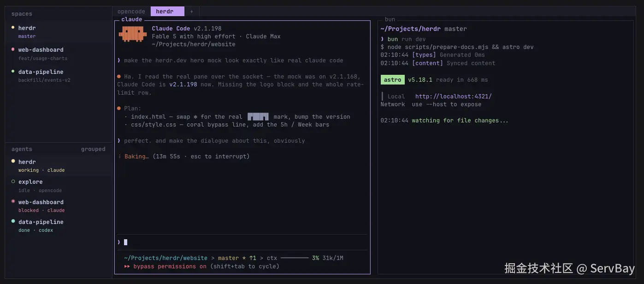Open the web-dashboard space
Screen dimensions: 644x284
[x=59, y=54]
